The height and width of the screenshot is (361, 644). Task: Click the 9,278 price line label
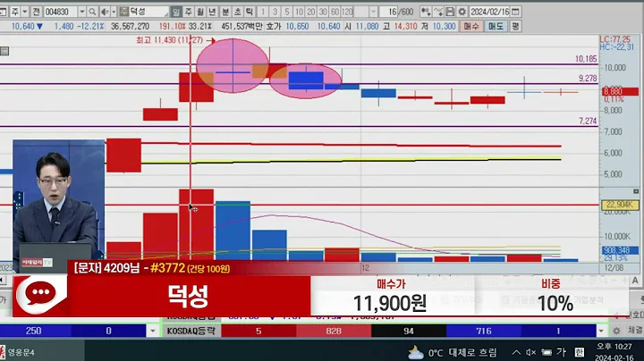tap(588, 78)
